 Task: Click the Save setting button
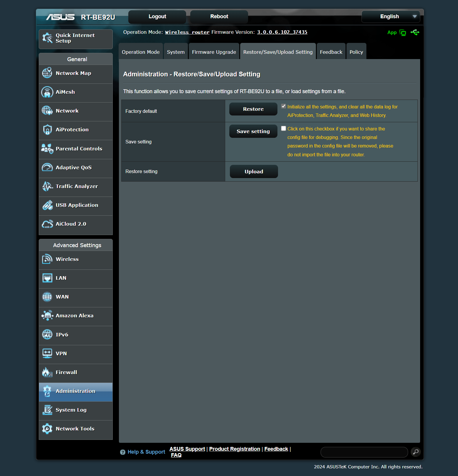(x=253, y=131)
